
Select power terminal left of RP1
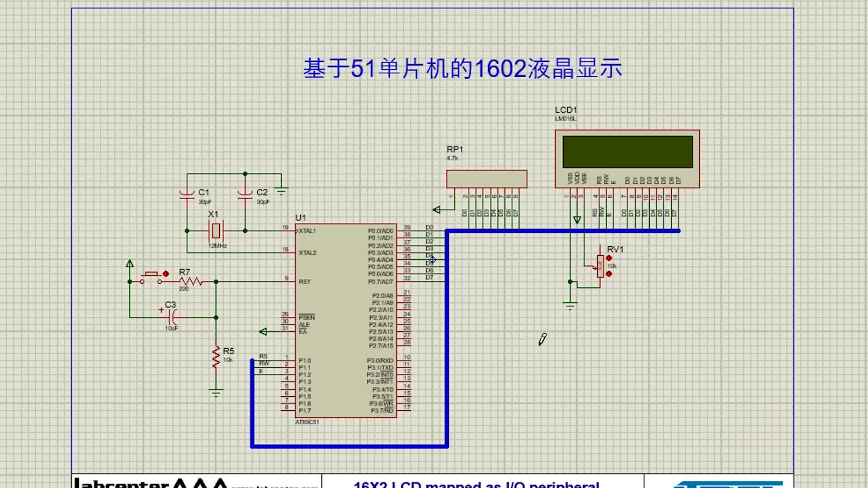pos(436,210)
